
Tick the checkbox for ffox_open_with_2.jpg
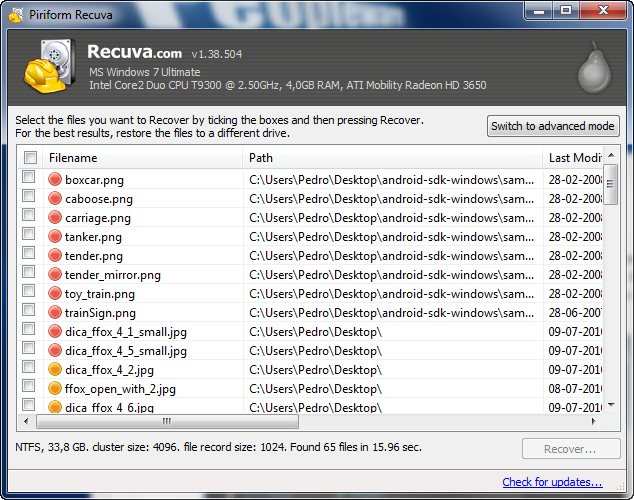pos(28,386)
